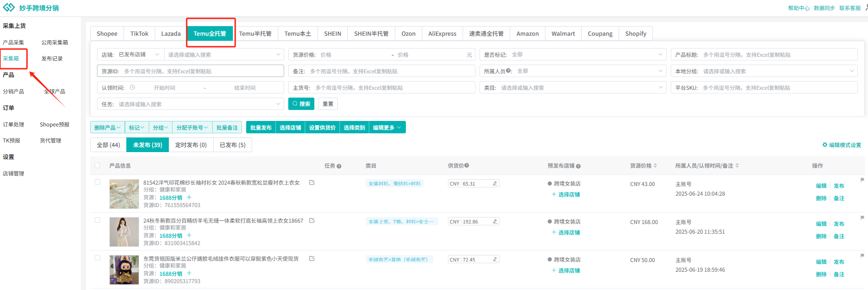
Task: Click the 产品标题 input field
Action: [764, 55]
